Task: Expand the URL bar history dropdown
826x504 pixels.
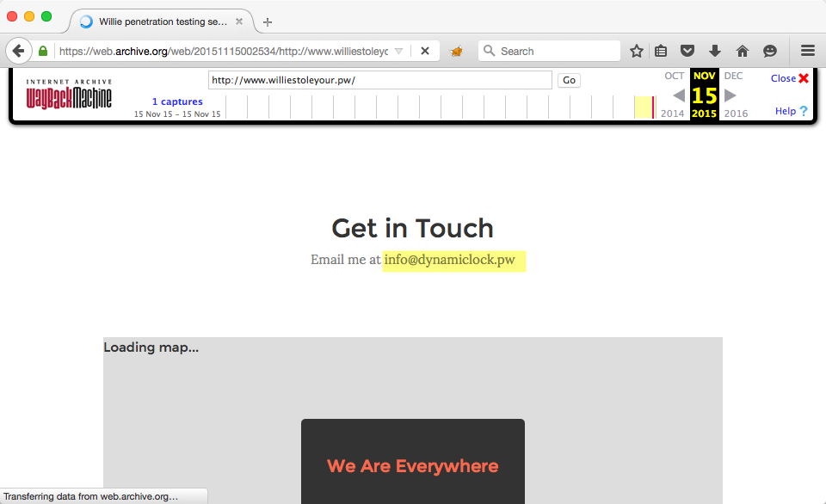Action: click(398, 51)
